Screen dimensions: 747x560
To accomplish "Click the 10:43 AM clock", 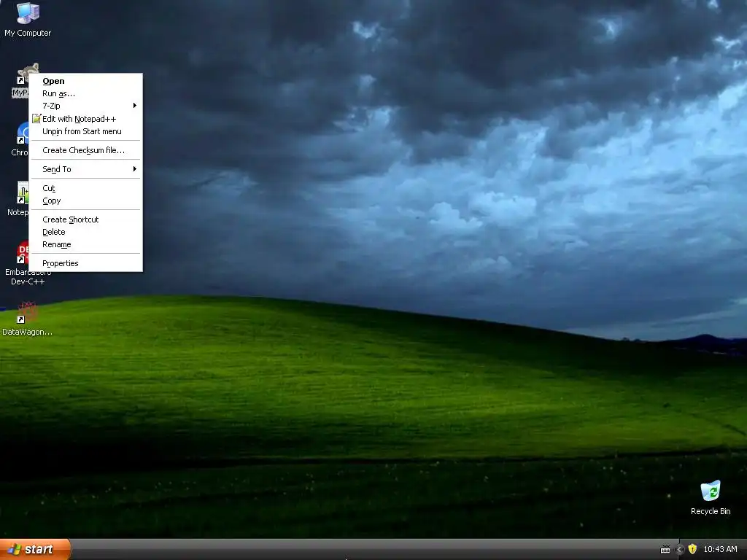I will point(720,549).
